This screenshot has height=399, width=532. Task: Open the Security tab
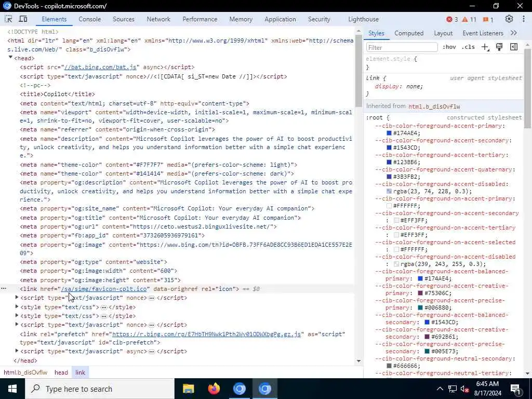click(x=319, y=19)
